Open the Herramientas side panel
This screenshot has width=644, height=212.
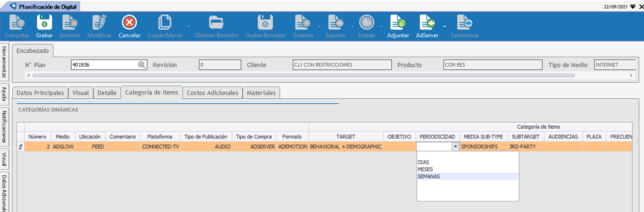tap(4, 62)
